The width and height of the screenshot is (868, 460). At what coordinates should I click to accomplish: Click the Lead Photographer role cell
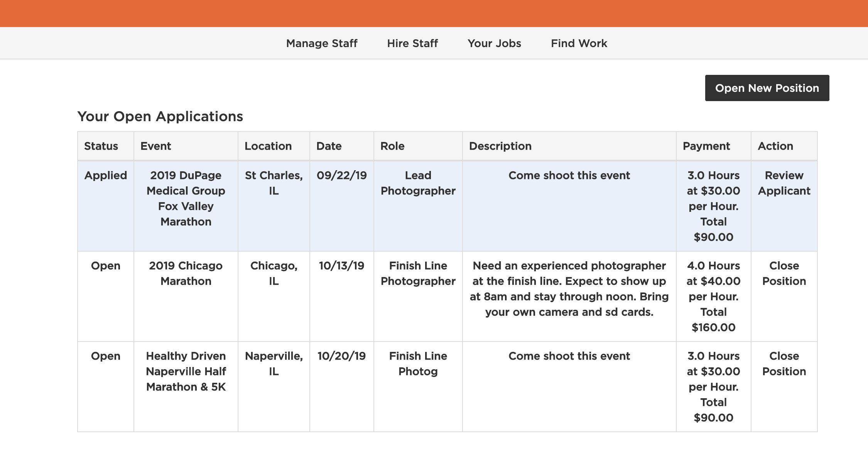(x=418, y=183)
